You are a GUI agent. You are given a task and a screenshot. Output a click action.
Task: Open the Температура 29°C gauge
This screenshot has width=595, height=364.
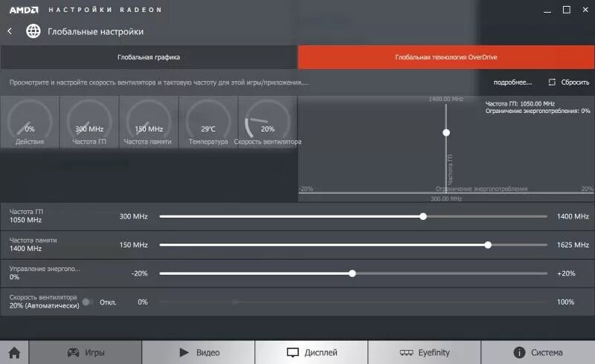click(208, 122)
